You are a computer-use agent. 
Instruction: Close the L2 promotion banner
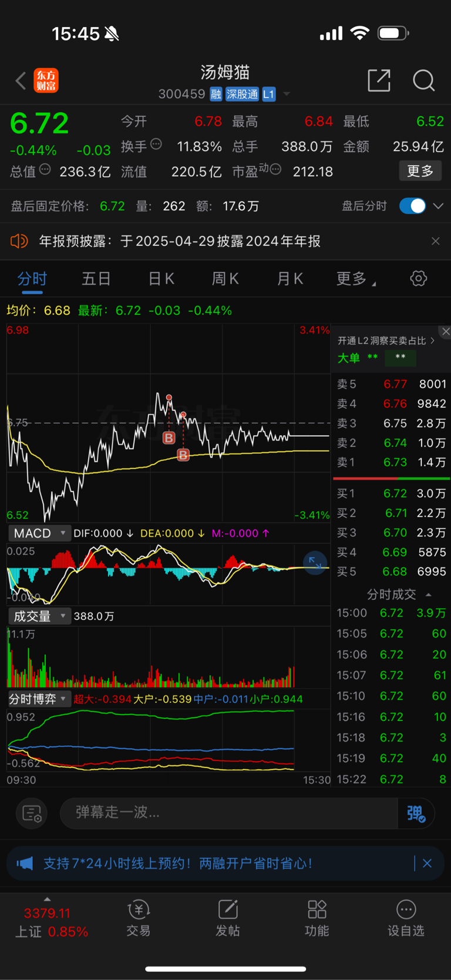click(x=446, y=332)
